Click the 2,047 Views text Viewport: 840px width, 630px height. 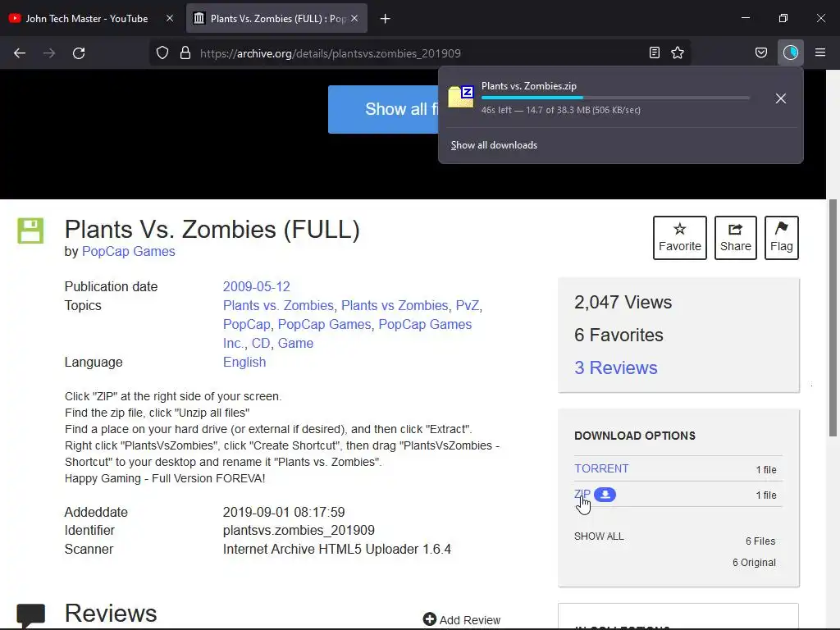[x=623, y=302]
